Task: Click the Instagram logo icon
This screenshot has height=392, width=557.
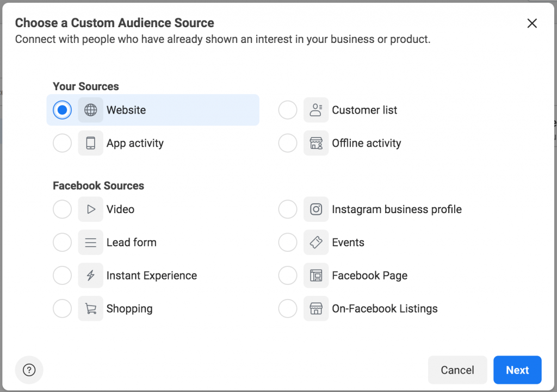Action: [316, 209]
